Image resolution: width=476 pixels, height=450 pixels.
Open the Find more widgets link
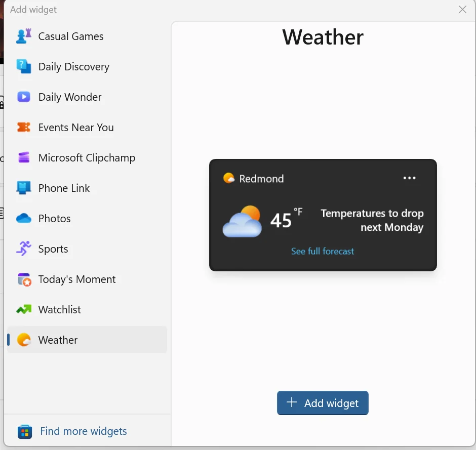pyautogui.click(x=83, y=431)
